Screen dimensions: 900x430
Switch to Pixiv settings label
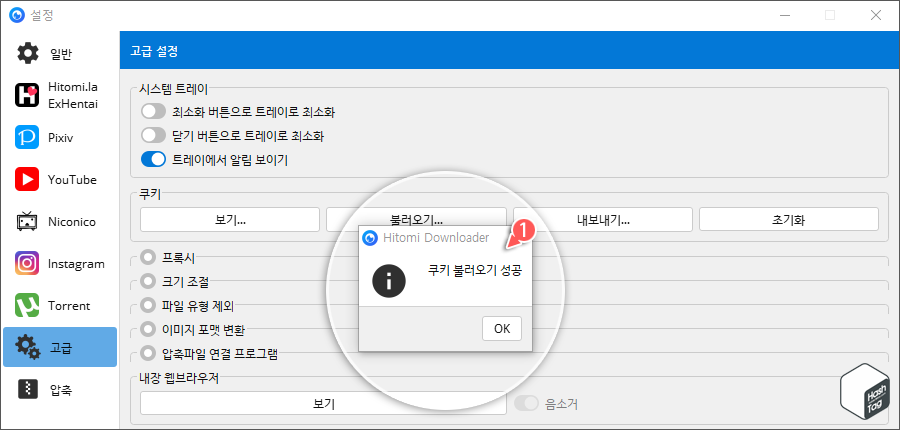point(61,138)
